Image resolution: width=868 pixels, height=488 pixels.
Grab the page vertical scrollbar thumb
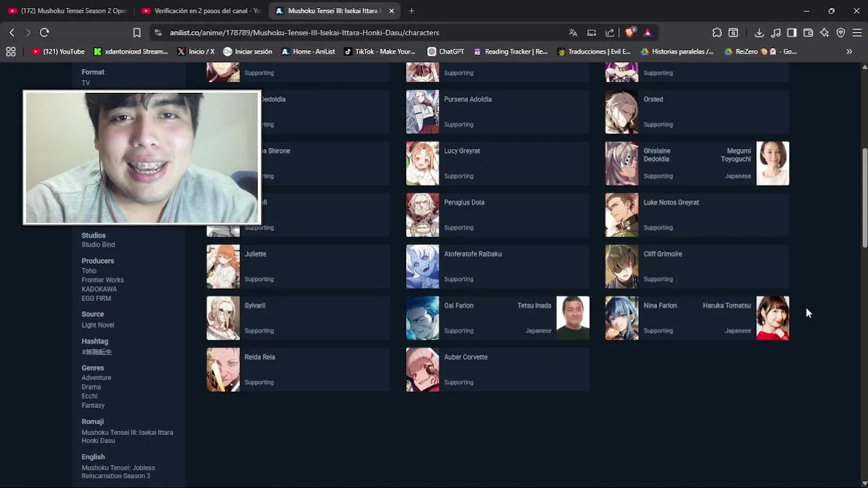(865, 197)
